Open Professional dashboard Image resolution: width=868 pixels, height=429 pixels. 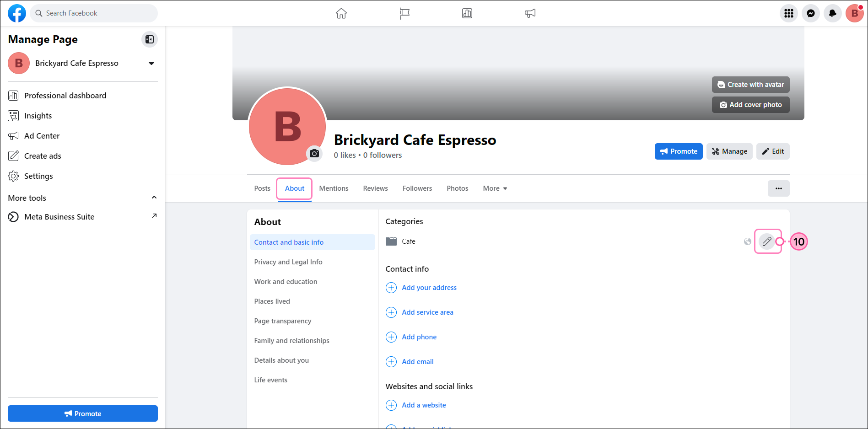(83, 96)
